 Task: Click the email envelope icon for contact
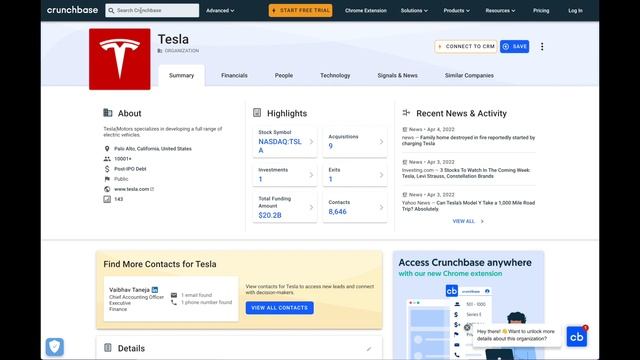[x=174, y=295]
